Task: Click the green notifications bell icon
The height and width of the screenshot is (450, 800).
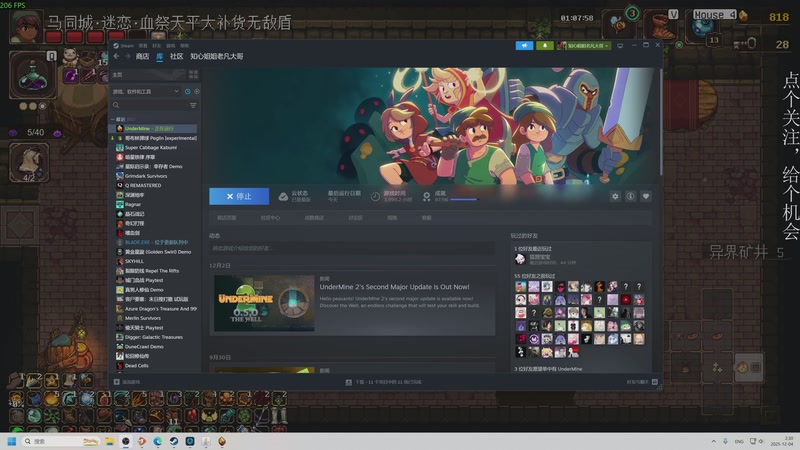Action: [x=544, y=45]
